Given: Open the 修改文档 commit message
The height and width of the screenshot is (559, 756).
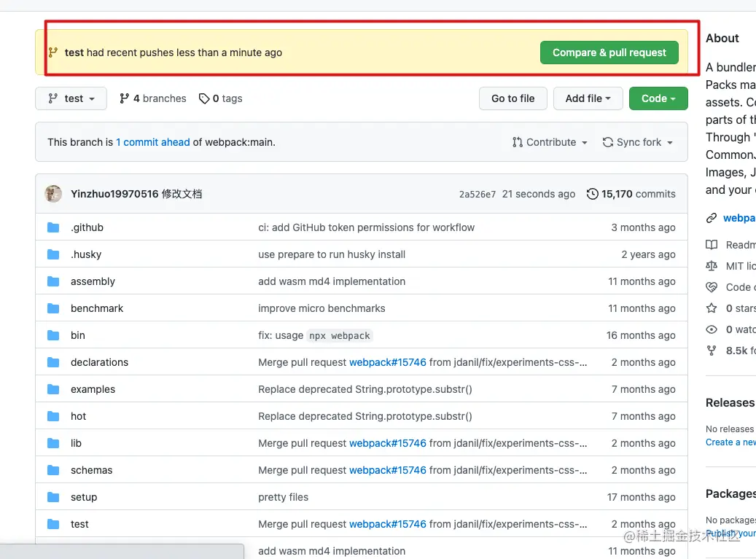Looking at the screenshot, I should click(182, 194).
